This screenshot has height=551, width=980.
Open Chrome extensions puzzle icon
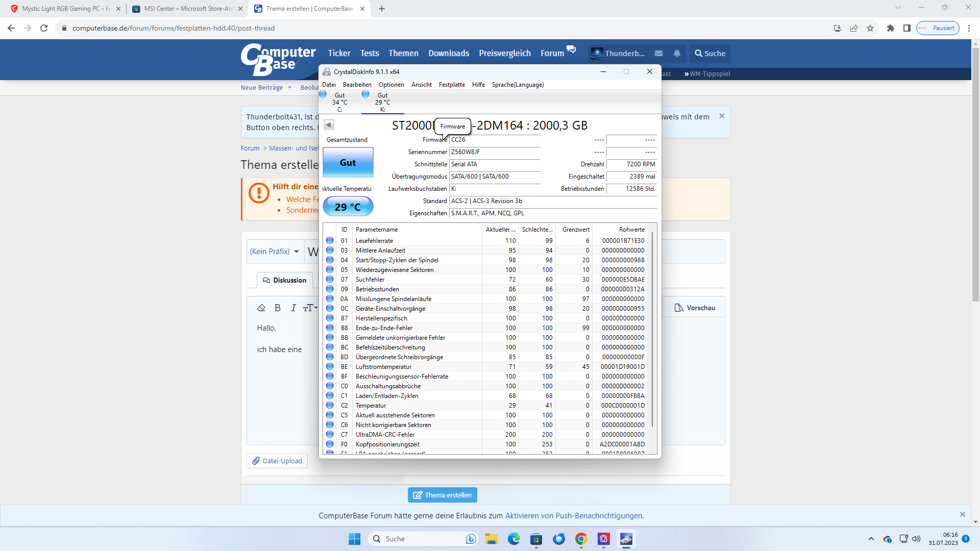[890, 28]
